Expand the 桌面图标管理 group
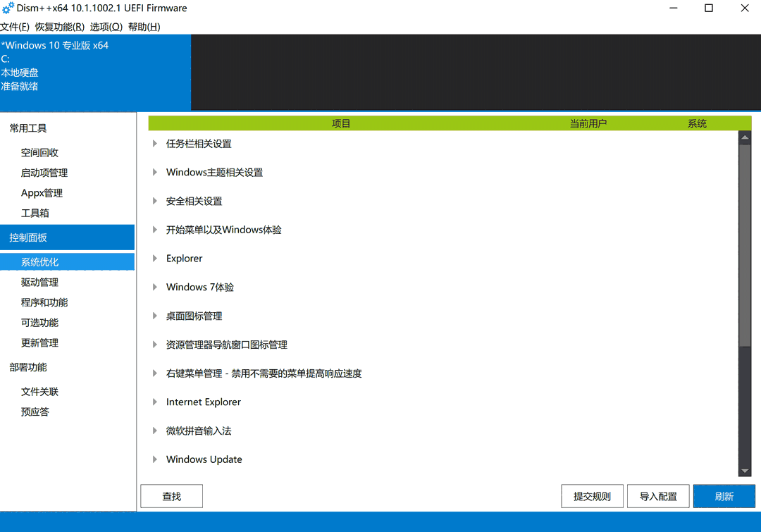 coord(155,316)
